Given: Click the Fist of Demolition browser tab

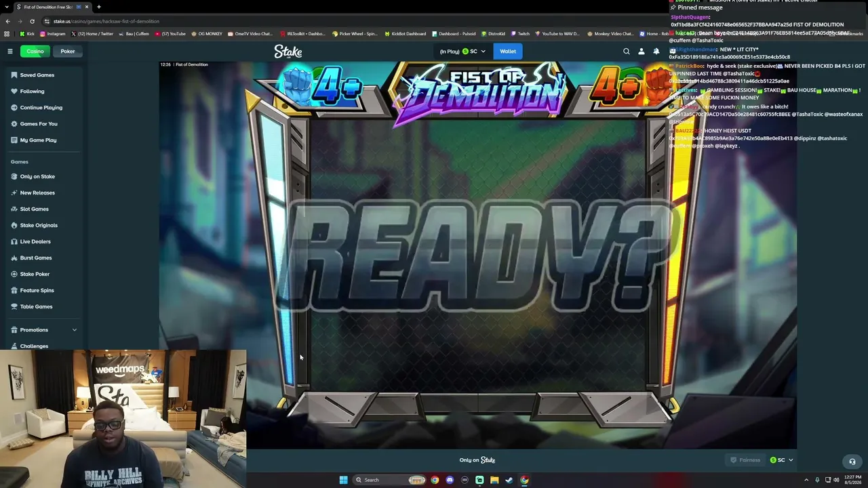Looking at the screenshot, I should pos(52,7).
